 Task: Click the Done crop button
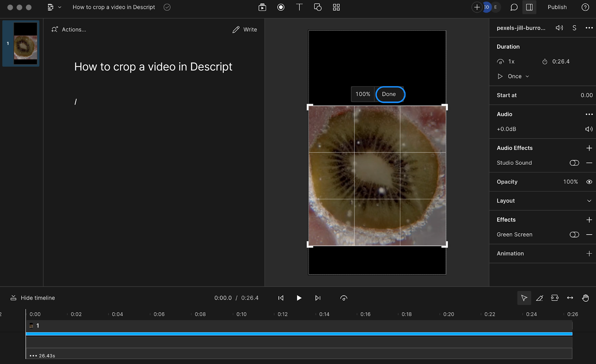click(389, 94)
